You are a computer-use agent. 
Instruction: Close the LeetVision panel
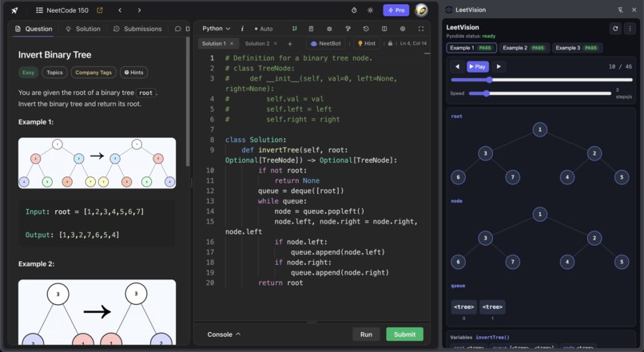tap(634, 10)
